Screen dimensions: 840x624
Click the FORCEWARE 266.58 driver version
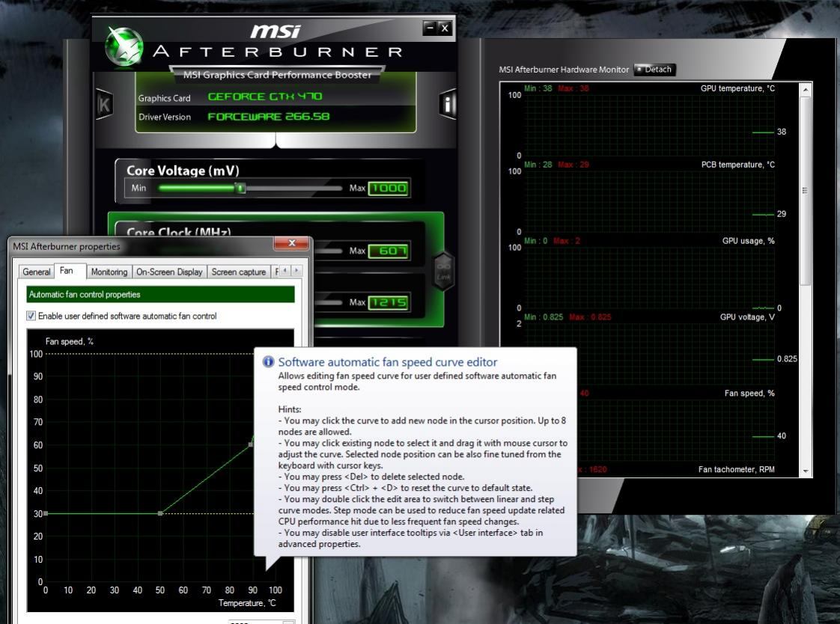268,117
